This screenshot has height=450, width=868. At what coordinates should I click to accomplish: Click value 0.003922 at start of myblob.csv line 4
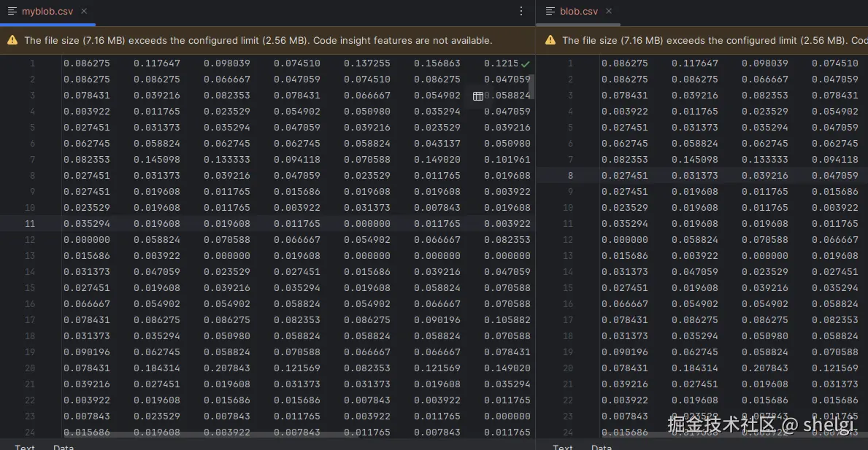[86, 112]
